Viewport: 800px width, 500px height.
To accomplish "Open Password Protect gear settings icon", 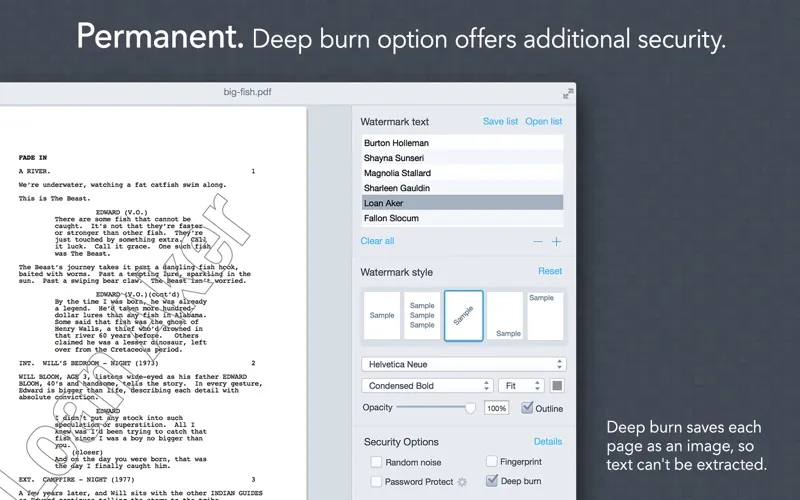I will coord(462,482).
